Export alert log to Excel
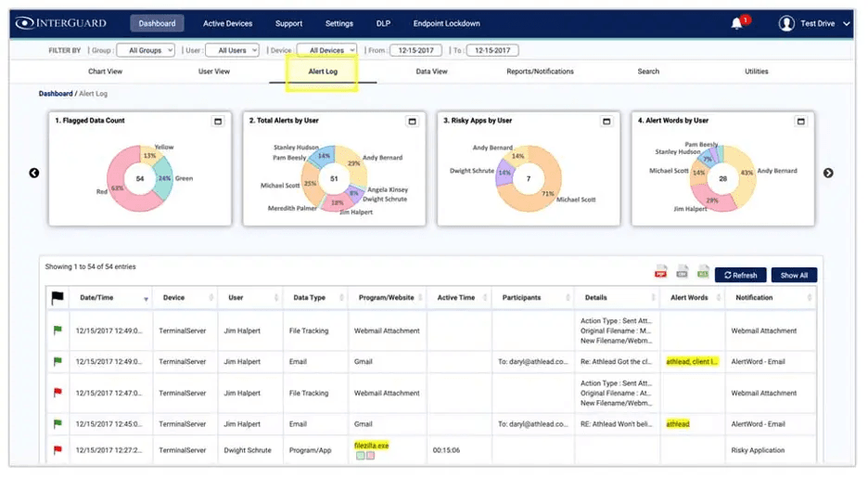This screenshot has width=868, height=479. point(702,273)
